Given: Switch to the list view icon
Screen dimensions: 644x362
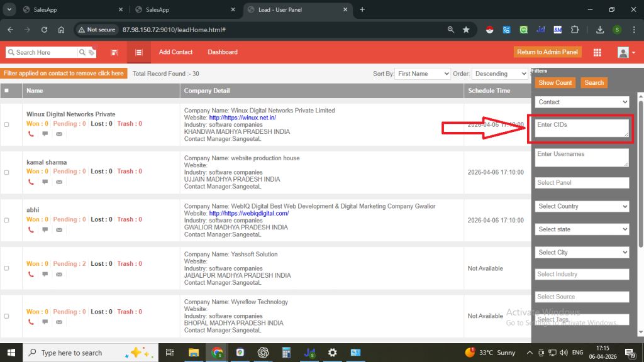Looking at the screenshot, I should point(139,52).
